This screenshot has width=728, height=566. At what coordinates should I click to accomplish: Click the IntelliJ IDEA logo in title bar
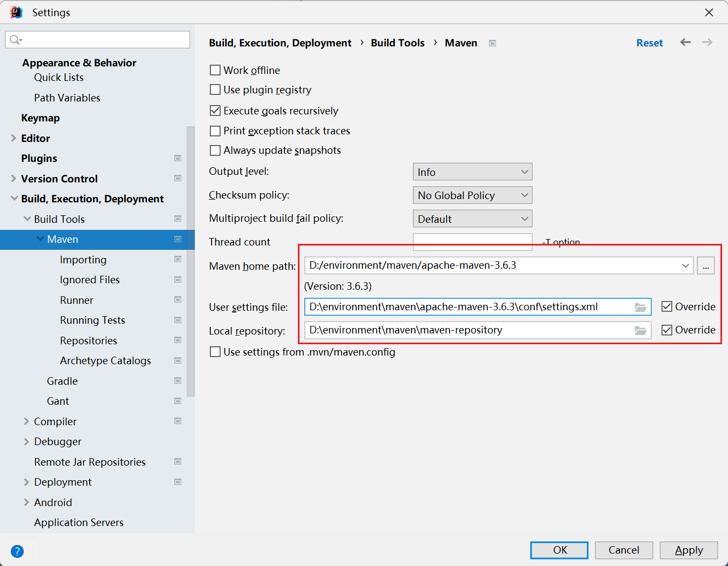pyautogui.click(x=16, y=12)
